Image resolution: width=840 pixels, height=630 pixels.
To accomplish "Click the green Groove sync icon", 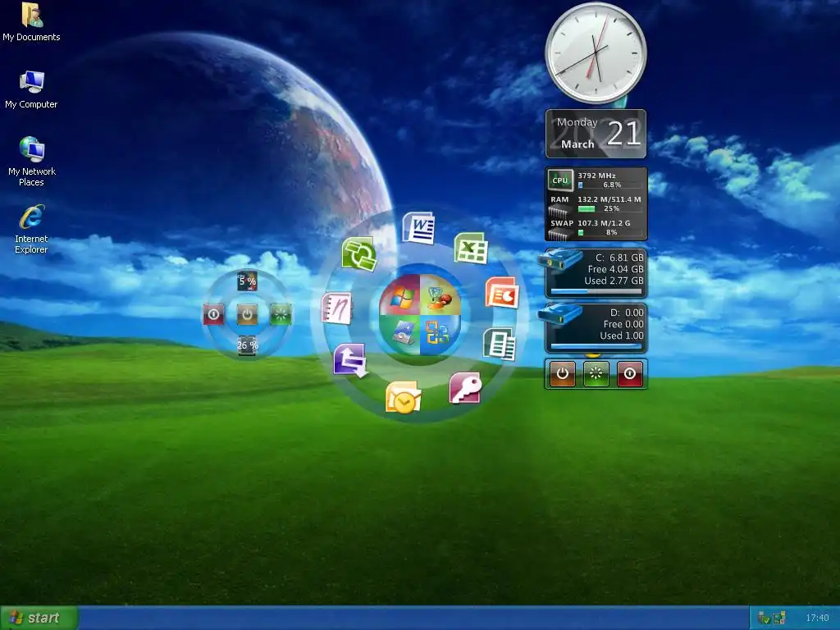I will (359, 253).
